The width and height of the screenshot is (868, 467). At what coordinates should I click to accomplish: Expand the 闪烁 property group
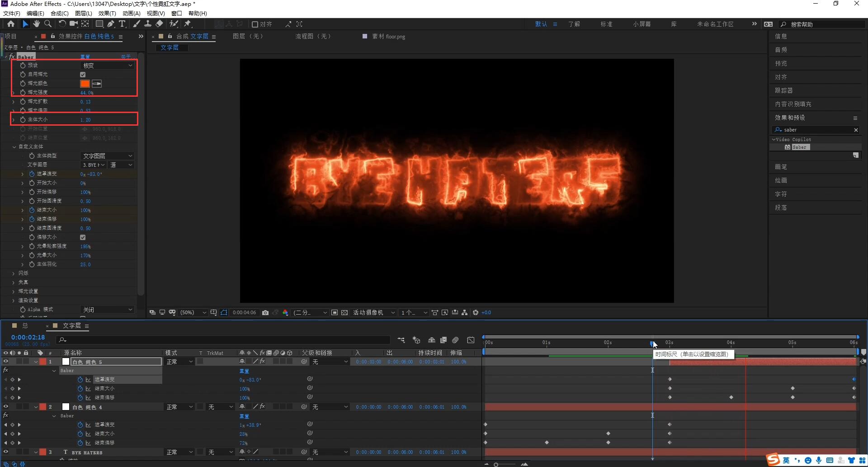[x=14, y=274]
